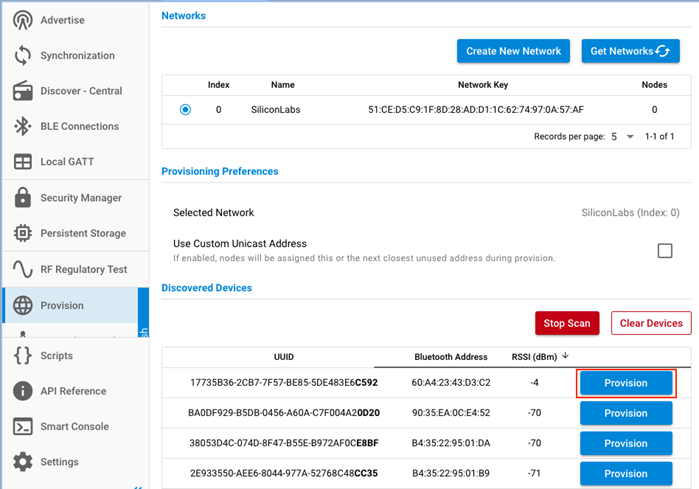Sort by RSSI (dBm) column arrow
The image size is (699, 489).
click(566, 355)
